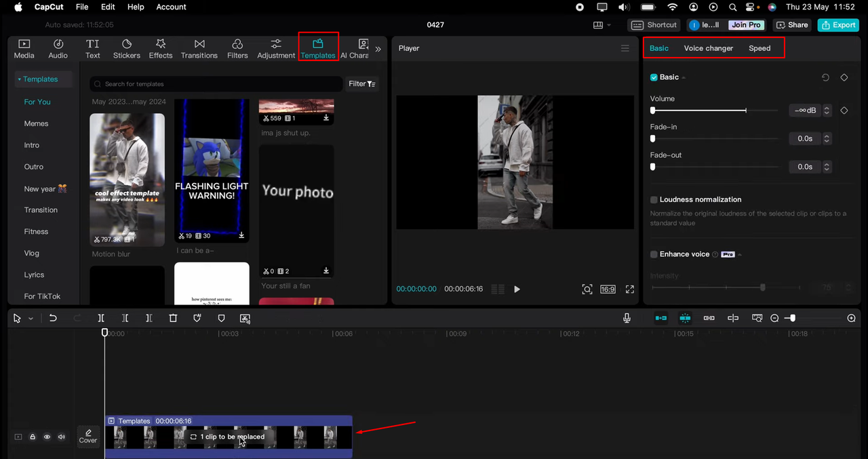
Task: Click the Delete trash icon in timeline toolbar
Action: click(x=173, y=318)
